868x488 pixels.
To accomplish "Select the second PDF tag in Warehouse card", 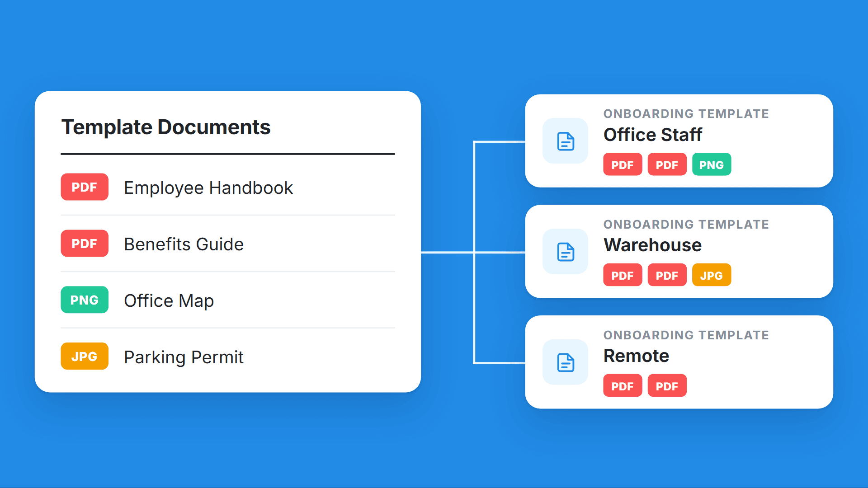I will pyautogui.click(x=667, y=275).
